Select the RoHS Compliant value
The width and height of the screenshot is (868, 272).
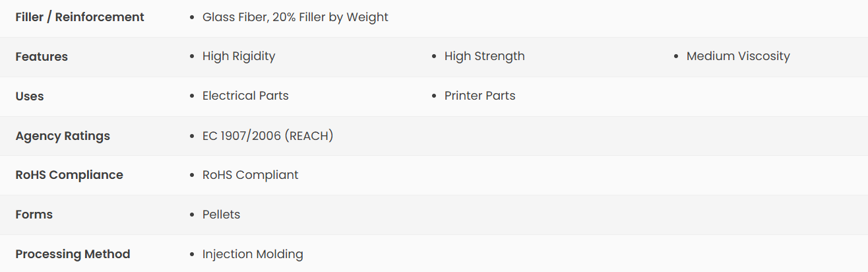(251, 175)
